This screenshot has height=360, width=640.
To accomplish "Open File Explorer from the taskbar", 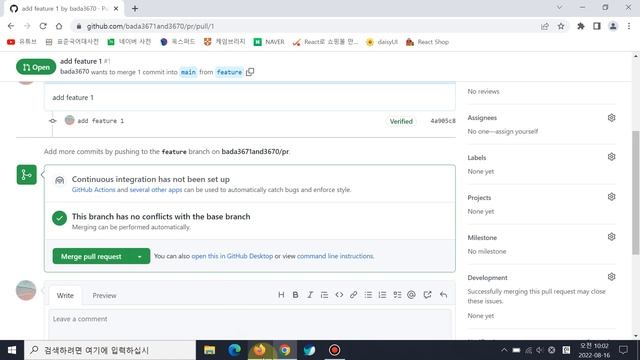I will click(x=210, y=350).
